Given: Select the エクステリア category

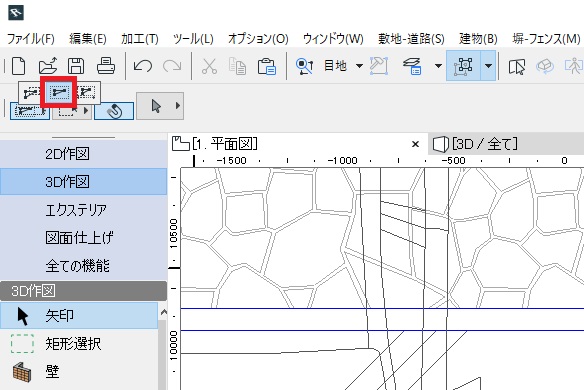Looking at the screenshot, I should pos(83,210).
